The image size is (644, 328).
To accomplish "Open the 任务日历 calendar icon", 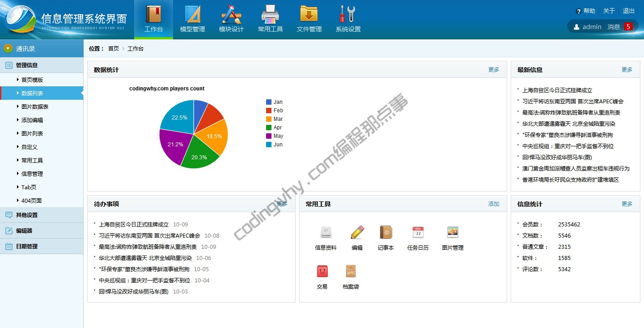I will pyautogui.click(x=418, y=232).
